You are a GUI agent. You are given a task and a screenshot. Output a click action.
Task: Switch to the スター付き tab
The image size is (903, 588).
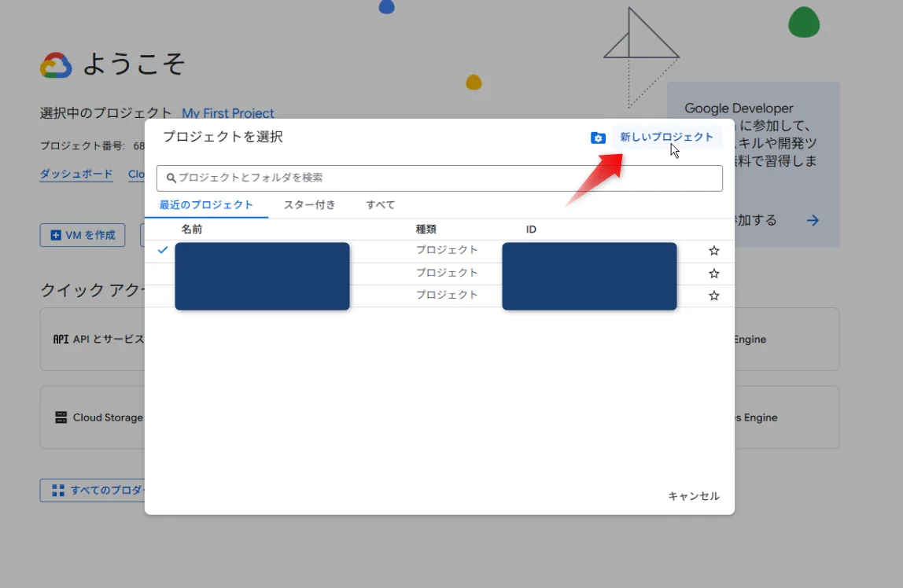click(x=309, y=205)
